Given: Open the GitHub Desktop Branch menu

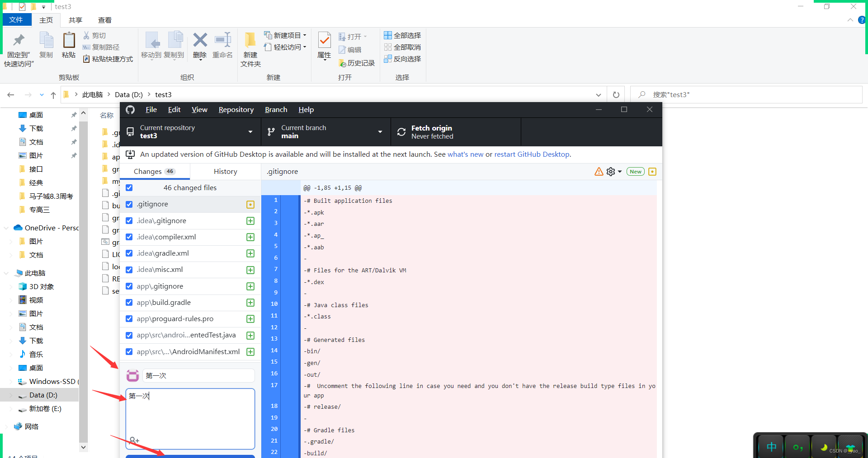Looking at the screenshot, I should coord(276,110).
